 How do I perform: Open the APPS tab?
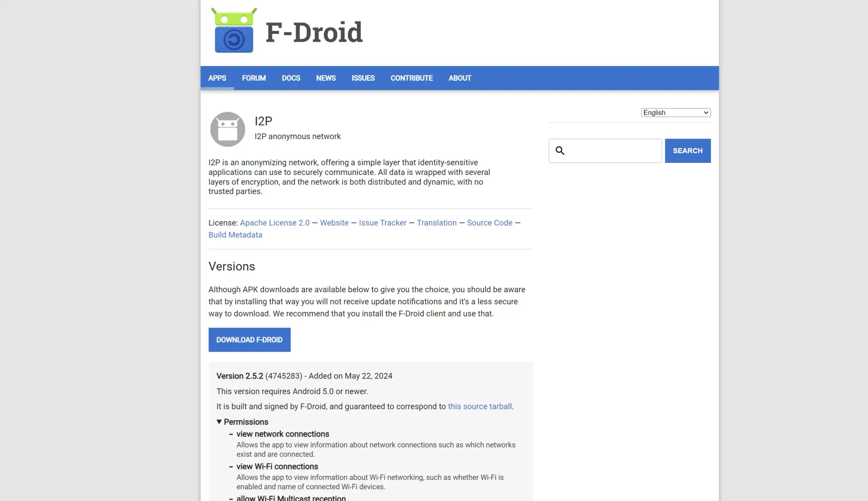pos(217,78)
